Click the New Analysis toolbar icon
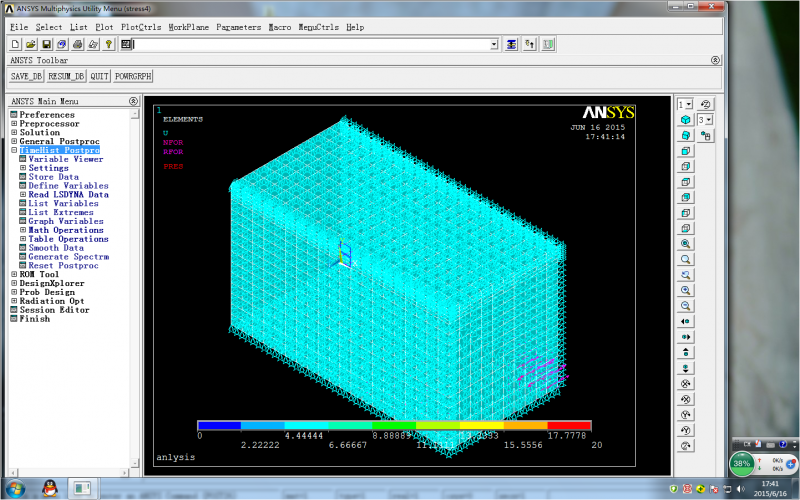Image resolution: width=800 pixels, height=500 pixels. point(16,44)
